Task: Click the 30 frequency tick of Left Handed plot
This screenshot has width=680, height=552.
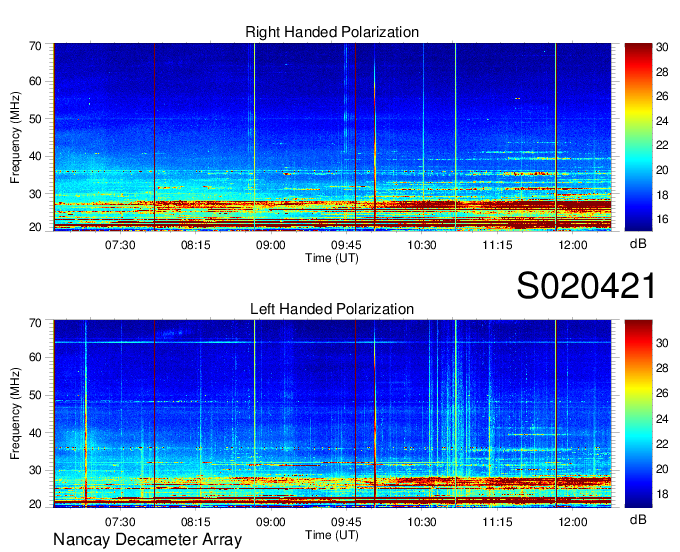Action: [35, 470]
